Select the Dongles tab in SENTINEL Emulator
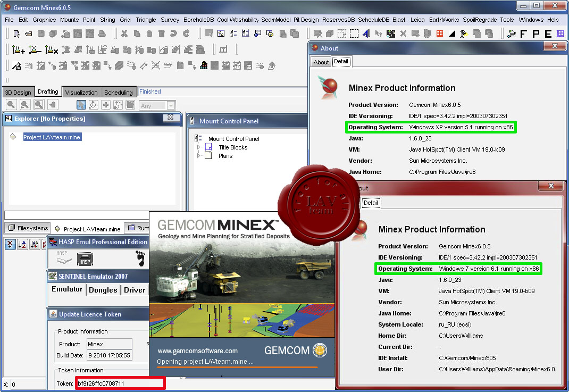The height and width of the screenshot is (392, 569). 103,290
